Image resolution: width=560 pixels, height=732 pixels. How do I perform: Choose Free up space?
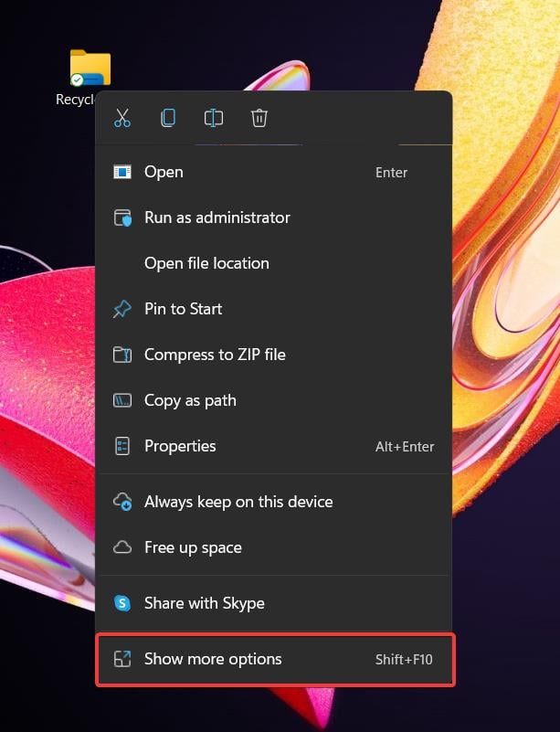click(274, 547)
